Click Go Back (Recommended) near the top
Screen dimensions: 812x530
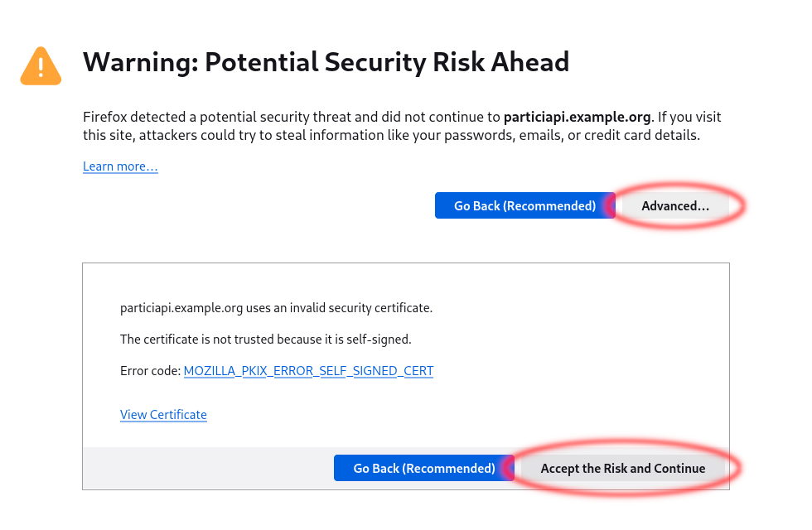525,205
